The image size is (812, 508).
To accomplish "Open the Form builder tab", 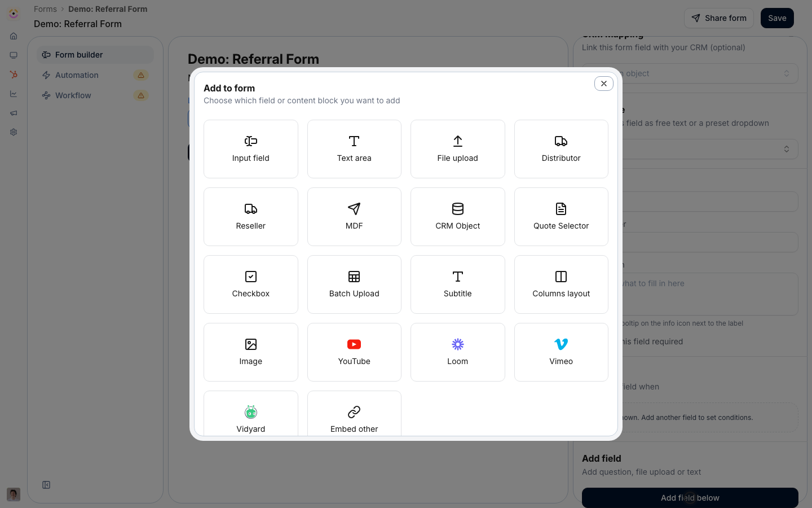I will pyautogui.click(x=95, y=55).
